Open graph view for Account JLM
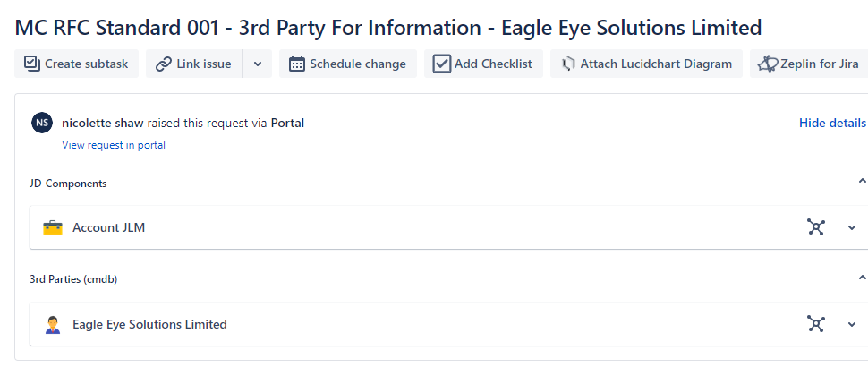 815,227
